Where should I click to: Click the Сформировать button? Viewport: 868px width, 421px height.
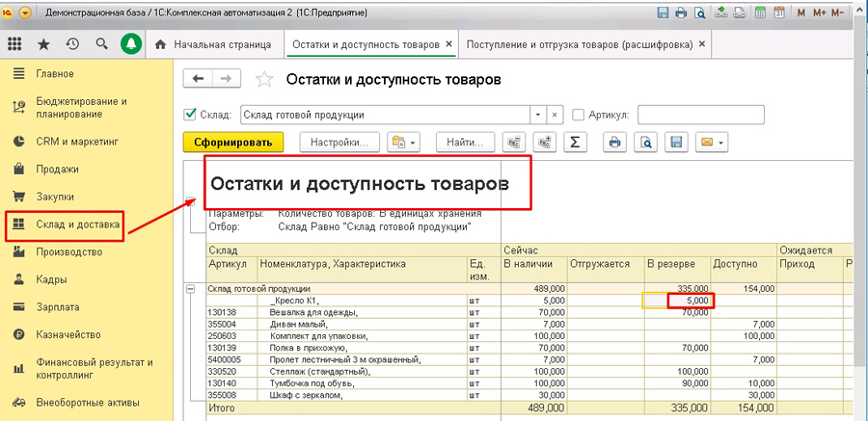tap(233, 143)
